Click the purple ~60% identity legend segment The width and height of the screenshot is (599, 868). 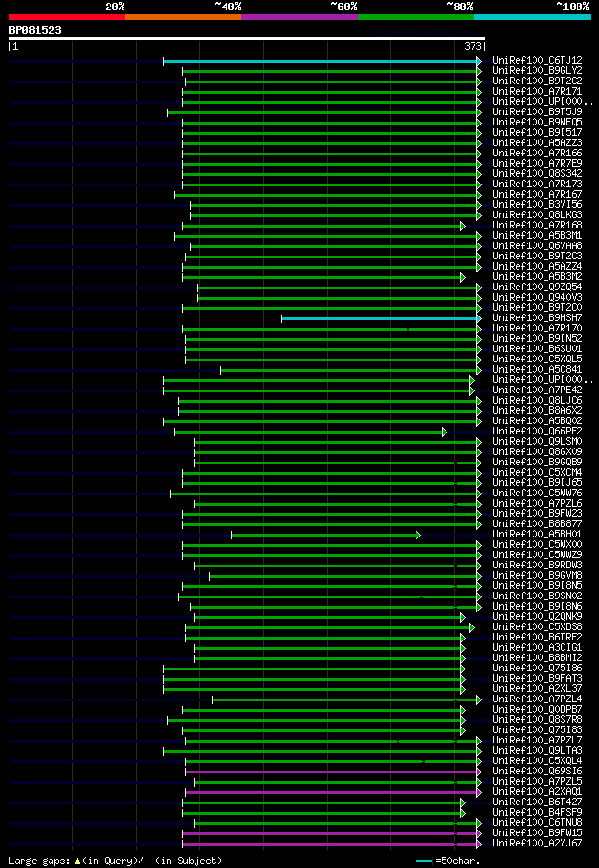coord(299,17)
